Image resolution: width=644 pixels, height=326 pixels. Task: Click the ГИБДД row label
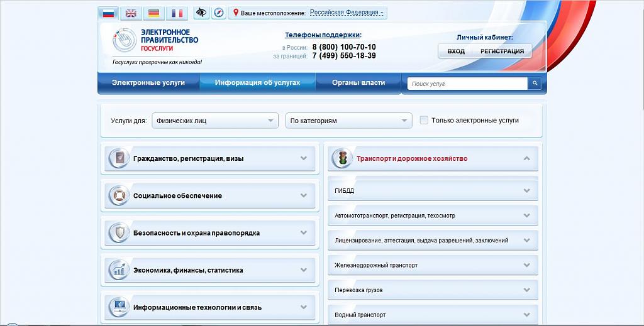click(344, 191)
